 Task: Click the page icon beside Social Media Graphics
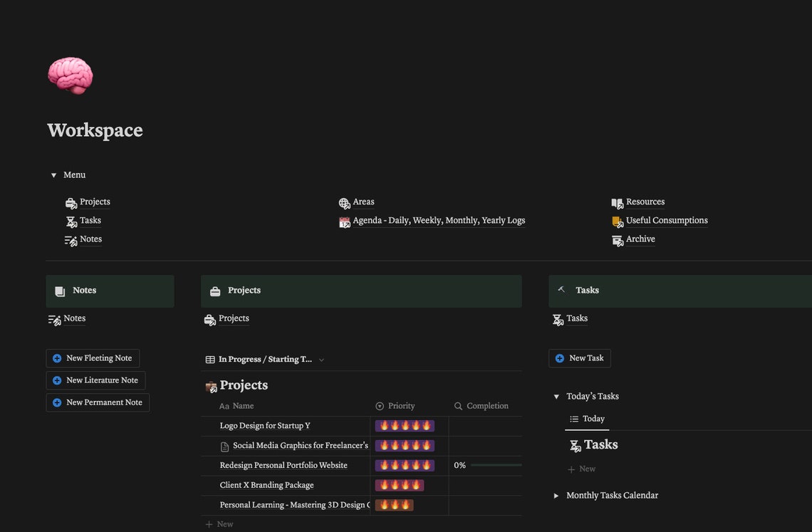coord(225,447)
